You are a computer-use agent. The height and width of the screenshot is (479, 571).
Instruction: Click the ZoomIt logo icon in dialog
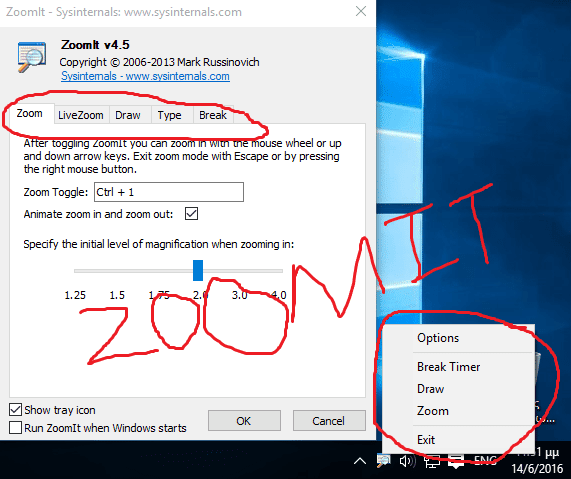pos(32,57)
